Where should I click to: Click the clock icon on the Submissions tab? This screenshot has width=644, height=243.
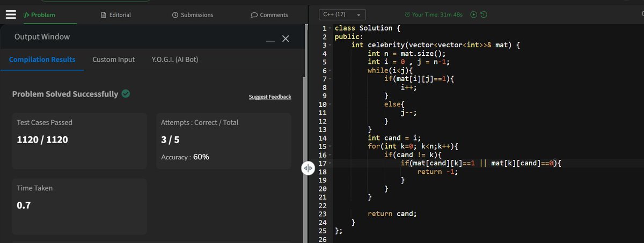click(x=175, y=15)
